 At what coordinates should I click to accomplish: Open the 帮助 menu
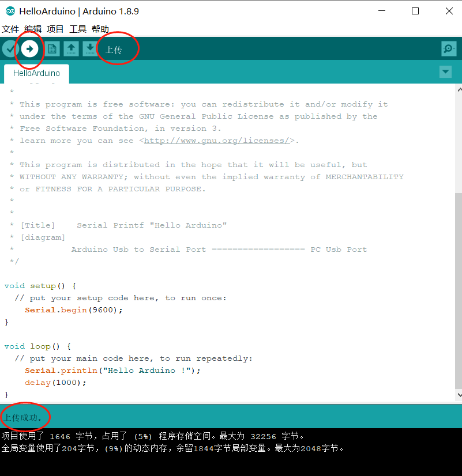pyautogui.click(x=100, y=29)
